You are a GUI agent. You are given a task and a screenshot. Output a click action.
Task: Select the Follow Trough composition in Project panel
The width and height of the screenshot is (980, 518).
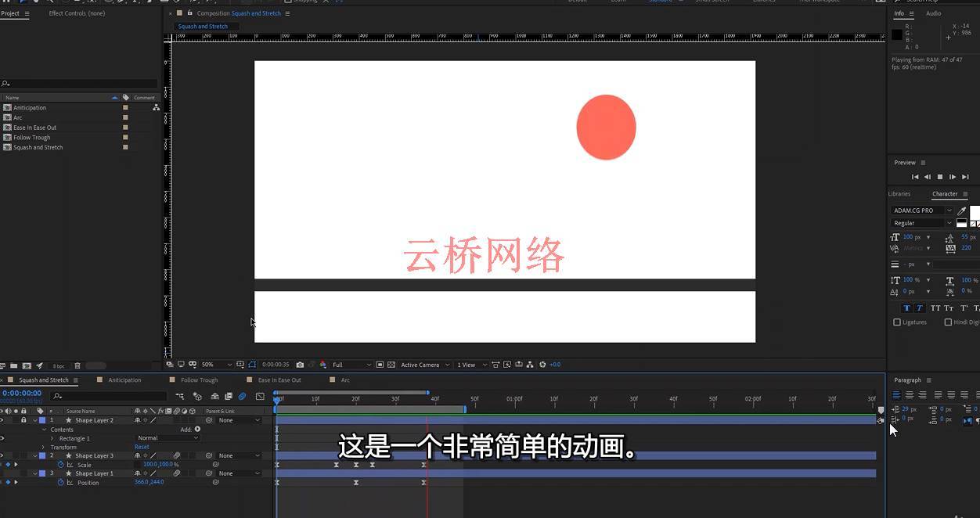point(32,138)
